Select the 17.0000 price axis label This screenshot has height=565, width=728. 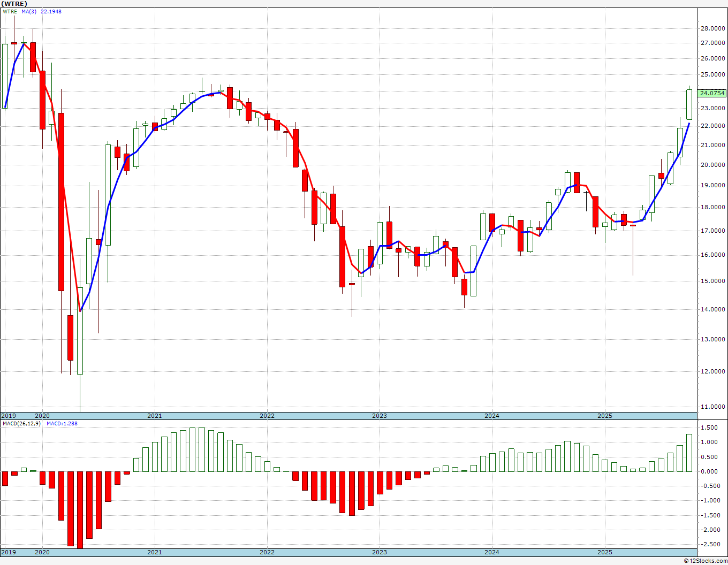712,231
